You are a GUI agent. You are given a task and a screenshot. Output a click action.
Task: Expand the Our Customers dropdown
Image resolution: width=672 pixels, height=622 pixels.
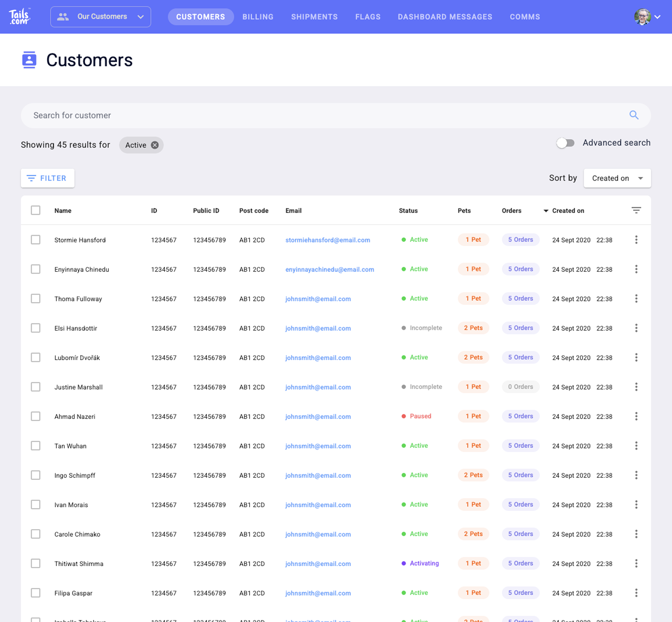[100, 17]
